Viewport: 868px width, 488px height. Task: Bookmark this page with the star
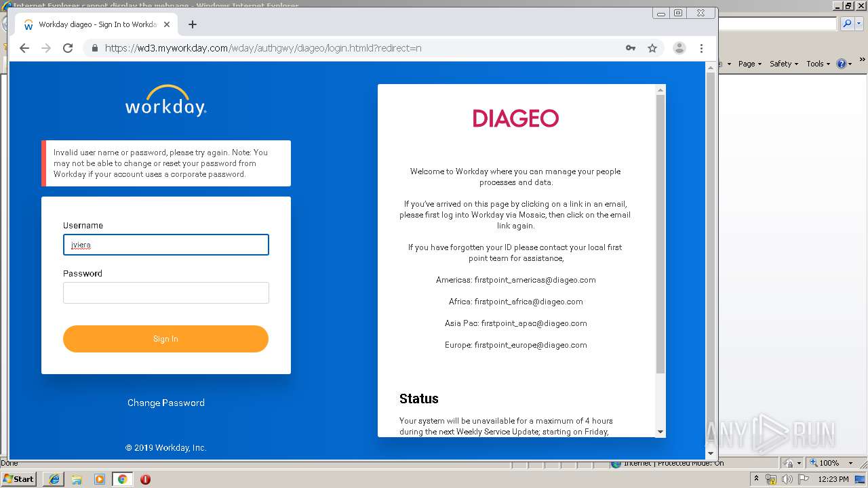click(652, 48)
